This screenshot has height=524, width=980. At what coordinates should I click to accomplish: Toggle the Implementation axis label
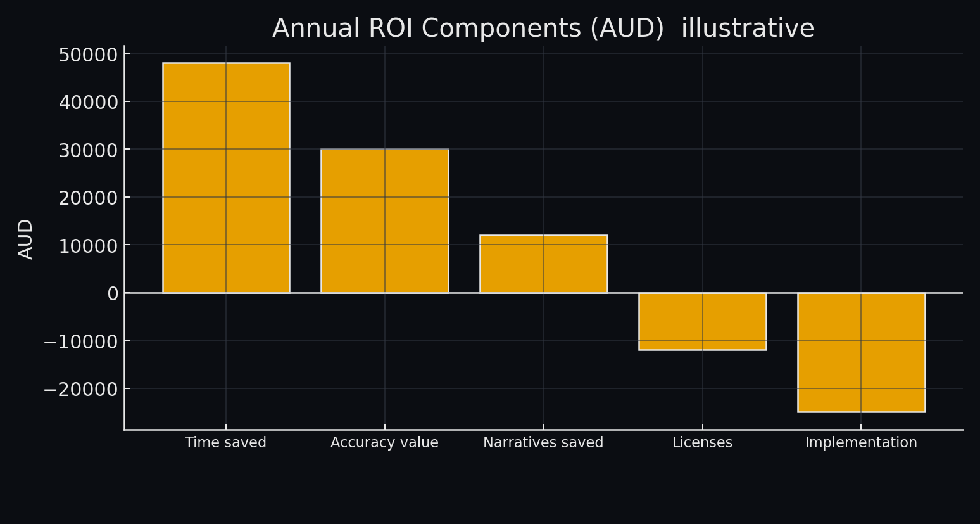tap(861, 442)
